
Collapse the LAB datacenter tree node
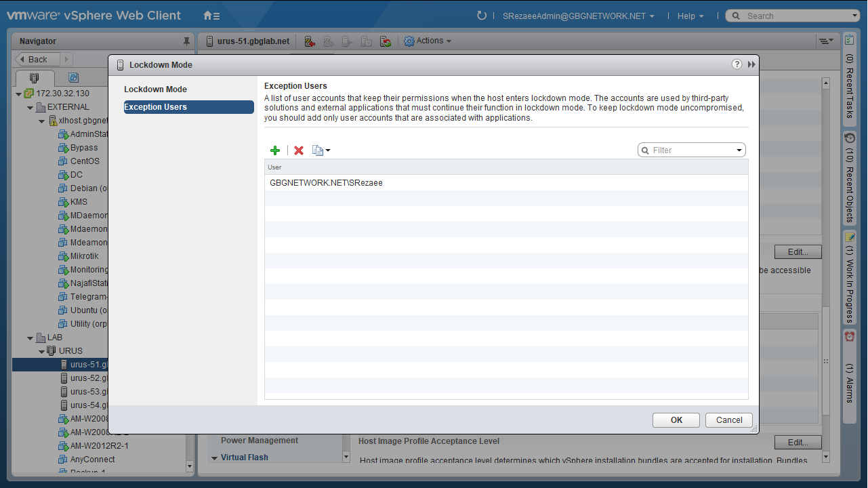(30, 338)
